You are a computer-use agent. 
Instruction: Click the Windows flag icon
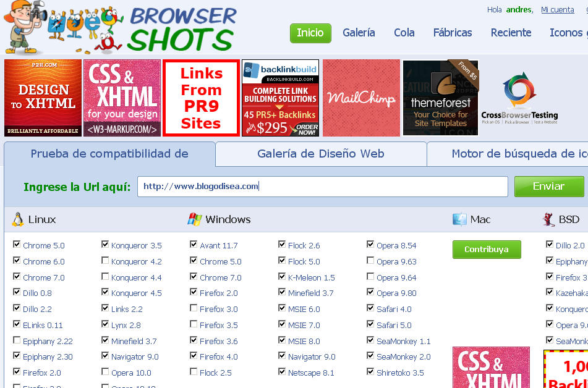[195, 219]
